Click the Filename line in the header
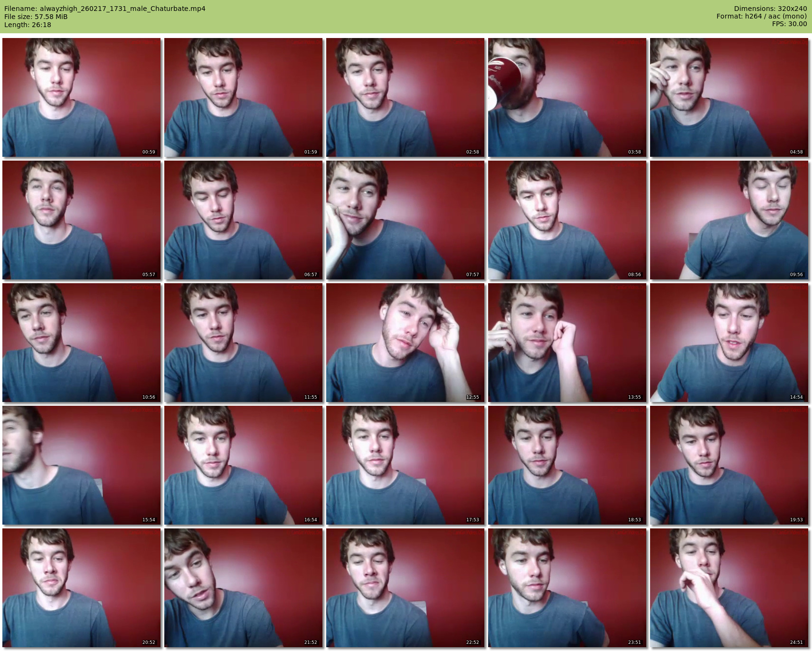This screenshot has width=812, height=651. point(105,9)
